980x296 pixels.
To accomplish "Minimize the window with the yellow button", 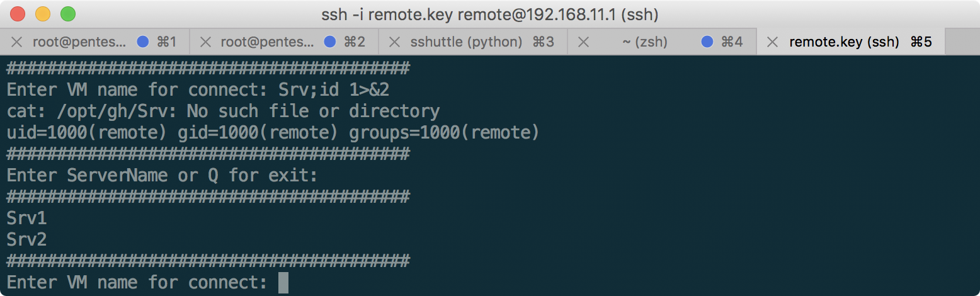I will coord(43,13).
